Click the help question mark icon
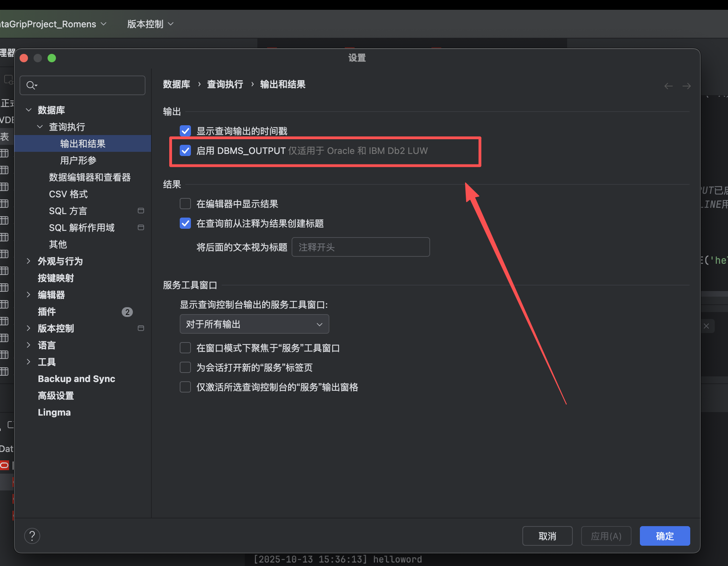The width and height of the screenshot is (728, 566). pyautogui.click(x=32, y=536)
